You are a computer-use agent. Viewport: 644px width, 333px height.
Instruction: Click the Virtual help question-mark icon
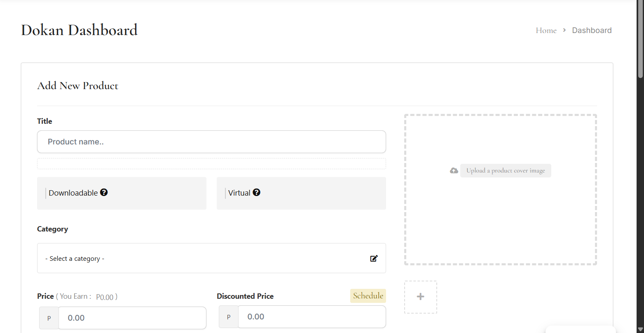256,192
